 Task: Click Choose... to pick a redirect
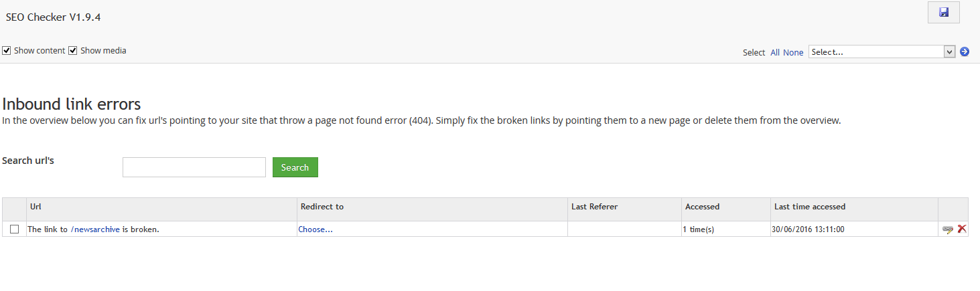coord(316,229)
